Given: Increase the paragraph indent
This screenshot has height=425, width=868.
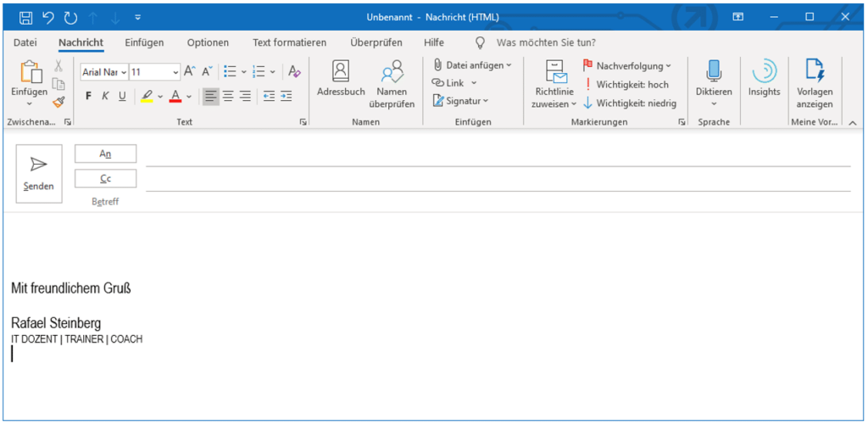Looking at the screenshot, I should tap(287, 97).
